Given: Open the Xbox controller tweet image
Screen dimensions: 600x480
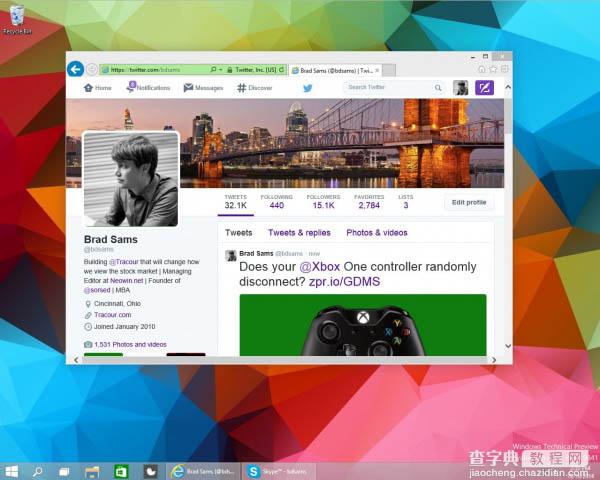Looking at the screenshot, I should click(x=363, y=325).
